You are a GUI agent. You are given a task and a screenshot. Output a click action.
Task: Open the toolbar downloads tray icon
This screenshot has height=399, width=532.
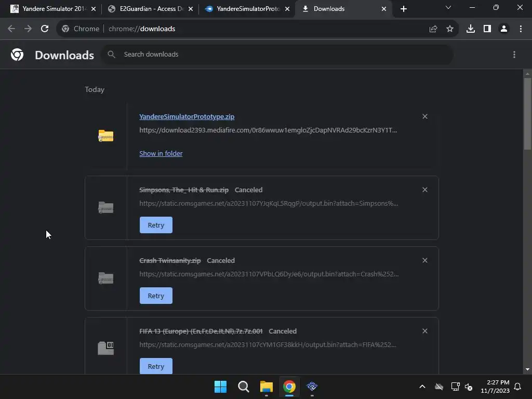471,29
